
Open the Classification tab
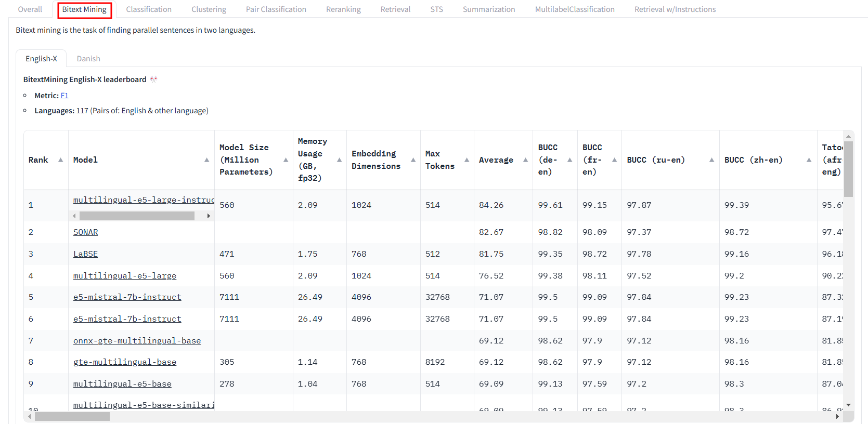tap(149, 9)
